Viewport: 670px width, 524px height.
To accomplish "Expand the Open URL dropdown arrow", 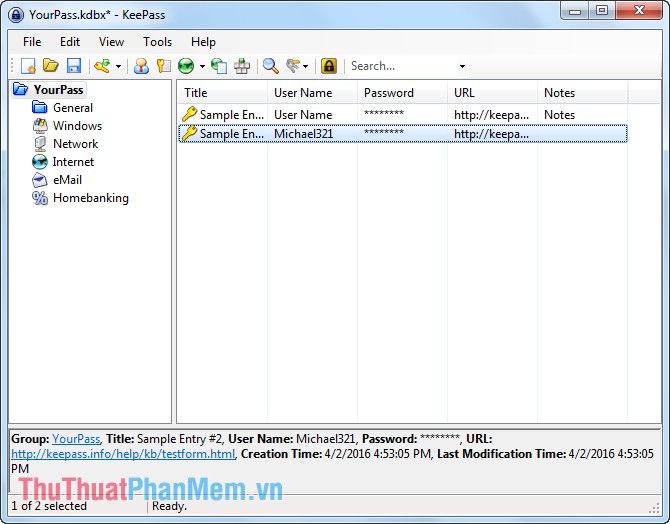I will coord(202,66).
